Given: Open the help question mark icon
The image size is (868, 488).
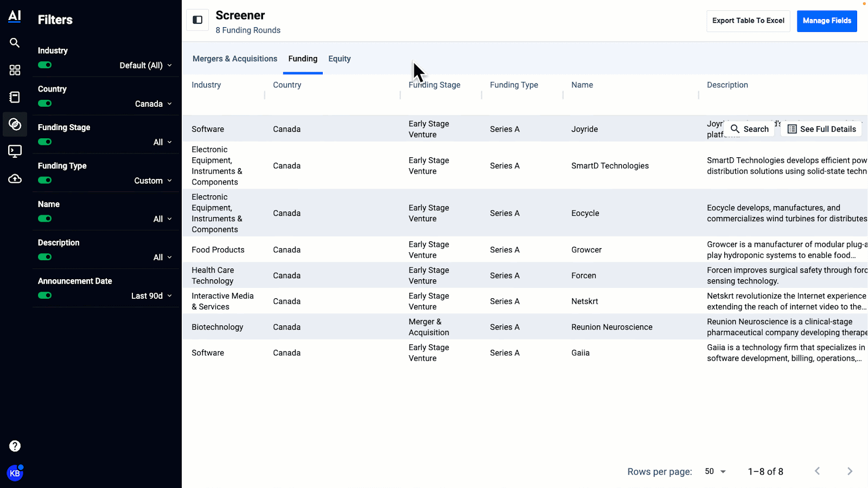Looking at the screenshot, I should (15, 446).
